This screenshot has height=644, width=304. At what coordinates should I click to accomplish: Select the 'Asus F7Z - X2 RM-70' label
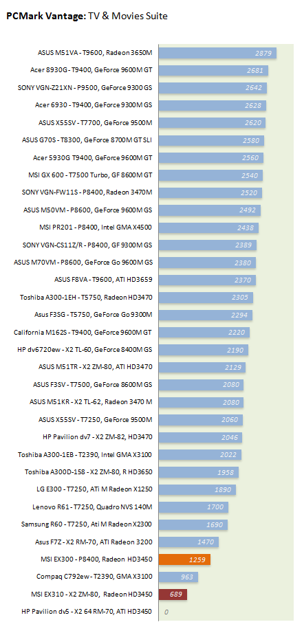click(94, 542)
